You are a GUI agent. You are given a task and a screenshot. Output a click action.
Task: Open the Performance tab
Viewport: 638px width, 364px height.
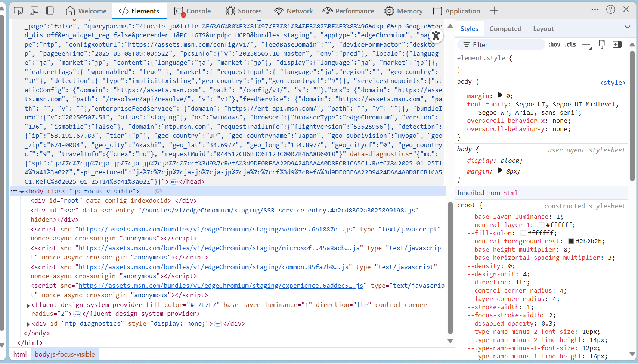point(349,11)
